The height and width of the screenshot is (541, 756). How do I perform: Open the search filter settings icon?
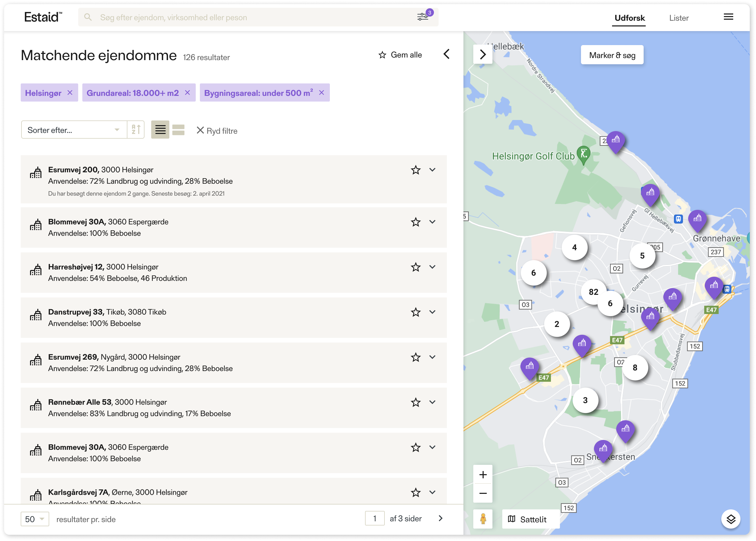423,17
